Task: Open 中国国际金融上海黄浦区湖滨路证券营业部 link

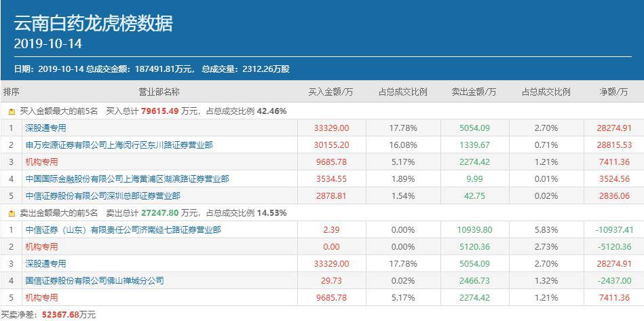Action: click(x=128, y=179)
